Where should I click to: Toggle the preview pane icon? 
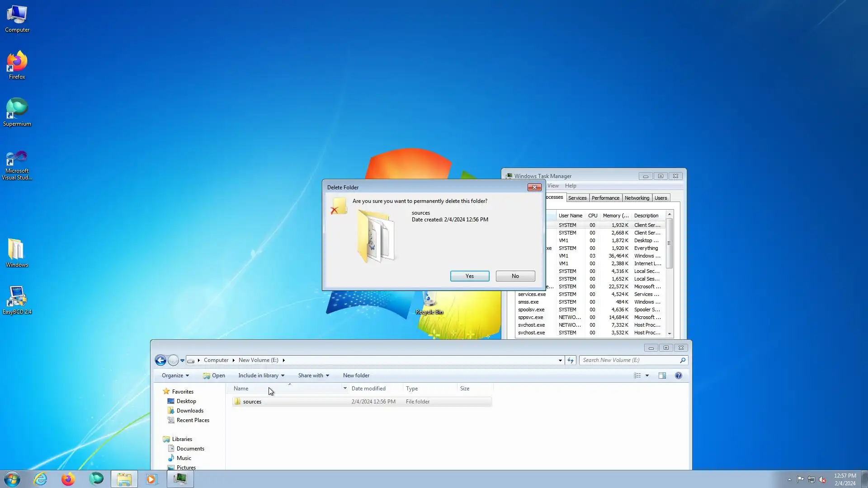(x=662, y=375)
